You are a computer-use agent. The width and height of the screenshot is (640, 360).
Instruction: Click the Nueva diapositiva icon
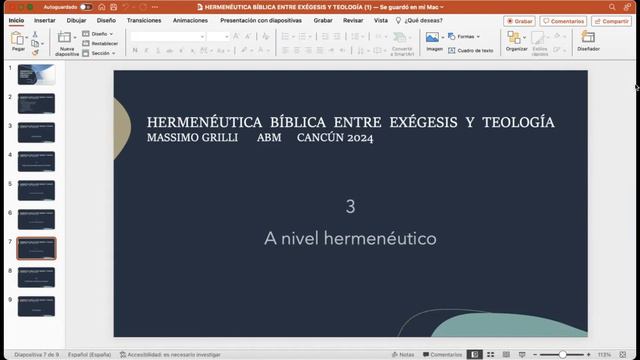64,38
